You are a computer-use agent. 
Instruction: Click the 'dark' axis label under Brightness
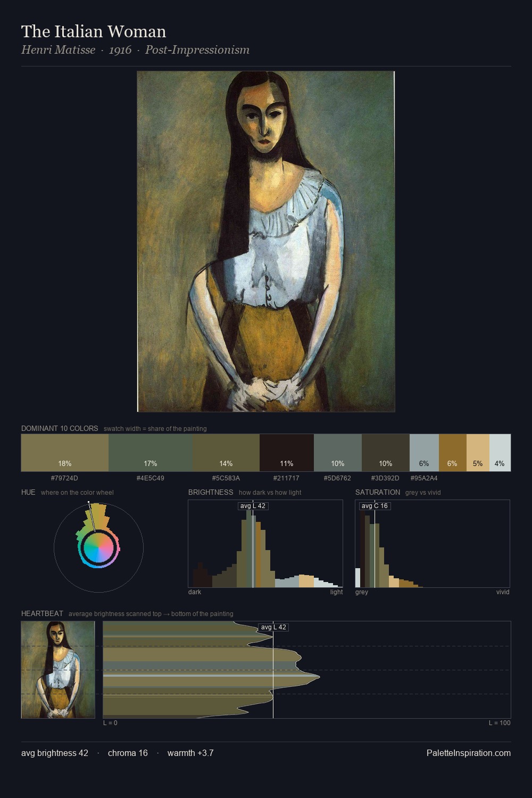[195, 592]
